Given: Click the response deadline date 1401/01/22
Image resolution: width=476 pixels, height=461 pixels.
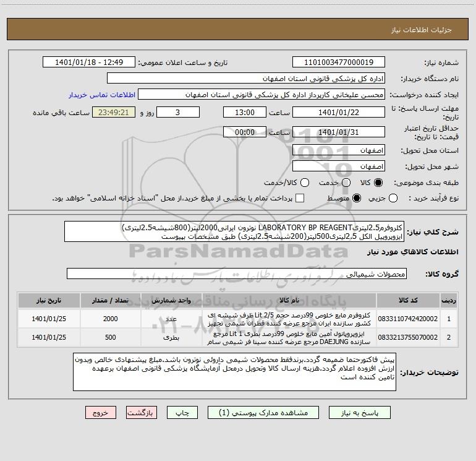Looking at the screenshot, I should tap(339, 112).
